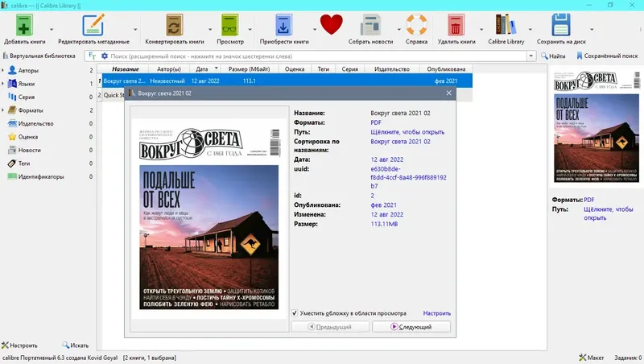This screenshot has width=644, height=364.
Task: Sort by Оценка column header
Action: [295, 69]
